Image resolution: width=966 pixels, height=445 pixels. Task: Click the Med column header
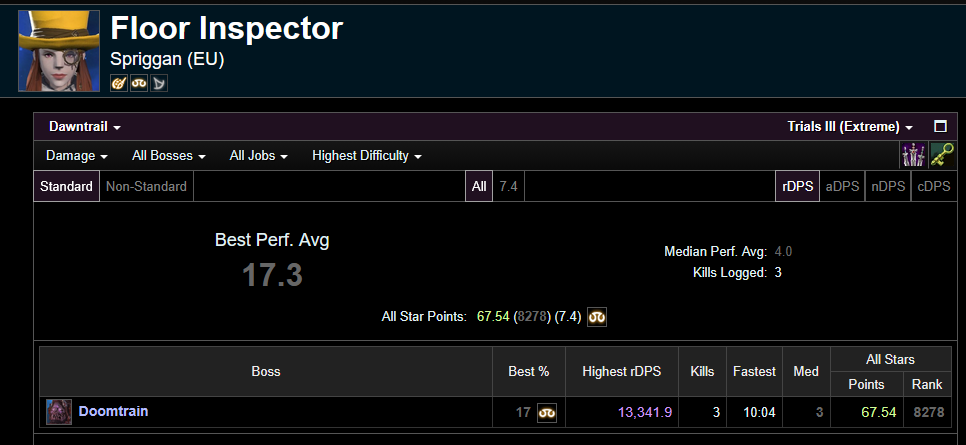click(x=806, y=372)
